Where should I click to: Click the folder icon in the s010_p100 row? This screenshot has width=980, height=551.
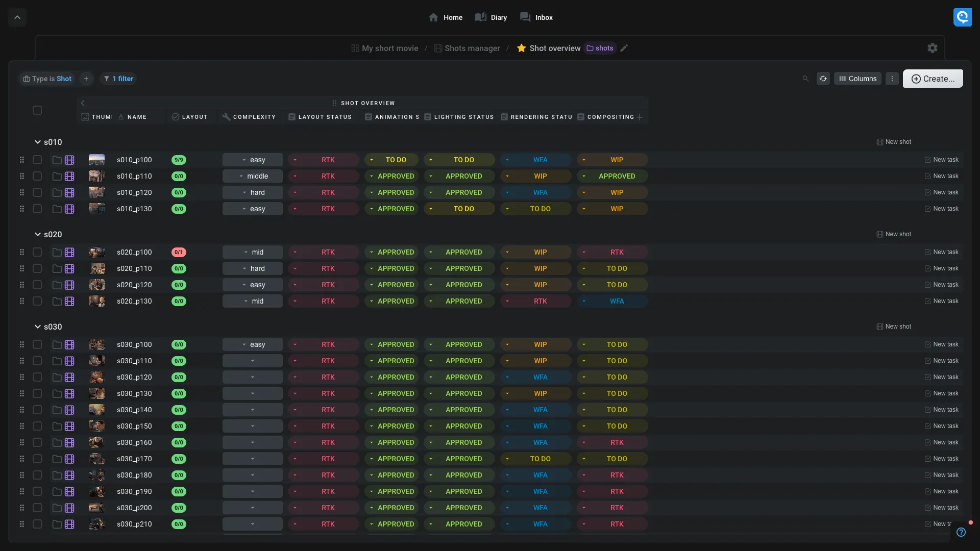[x=57, y=160]
